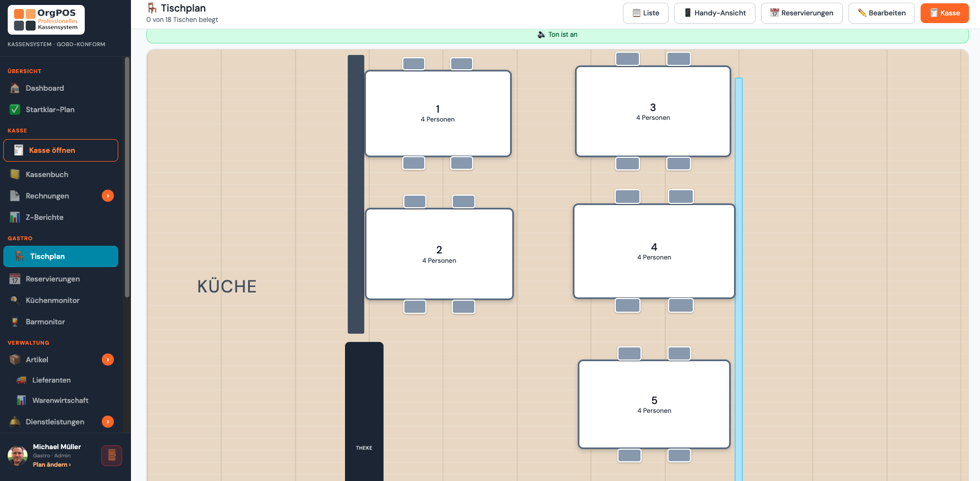Image resolution: width=980 pixels, height=481 pixels.
Task: Click the Barmonitor cocktail icon
Action: [15, 322]
